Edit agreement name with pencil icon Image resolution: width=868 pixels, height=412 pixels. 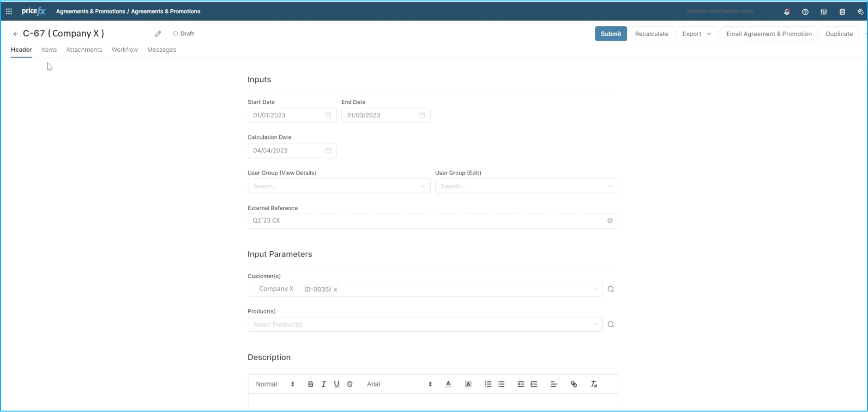(x=158, y=34)
